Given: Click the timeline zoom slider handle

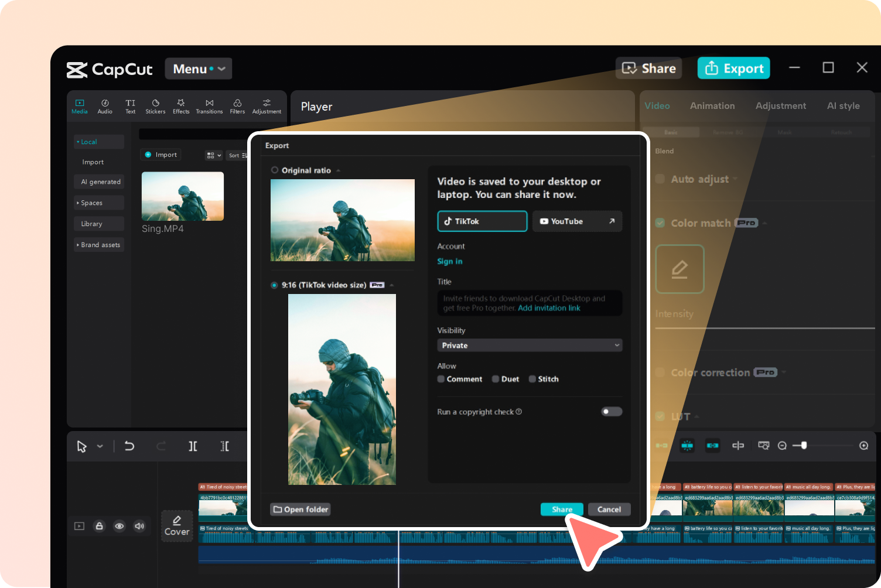Looking at the screenshot, I should tap(804, 446).
